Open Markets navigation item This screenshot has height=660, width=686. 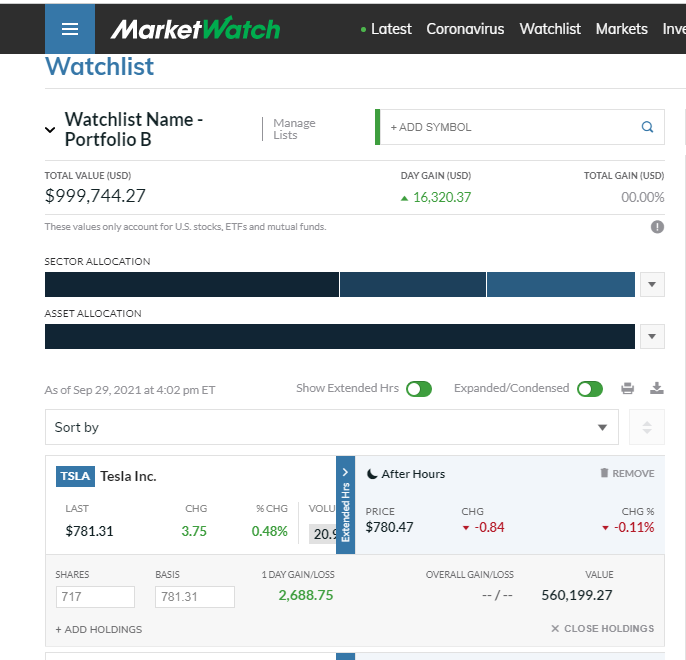621,29
